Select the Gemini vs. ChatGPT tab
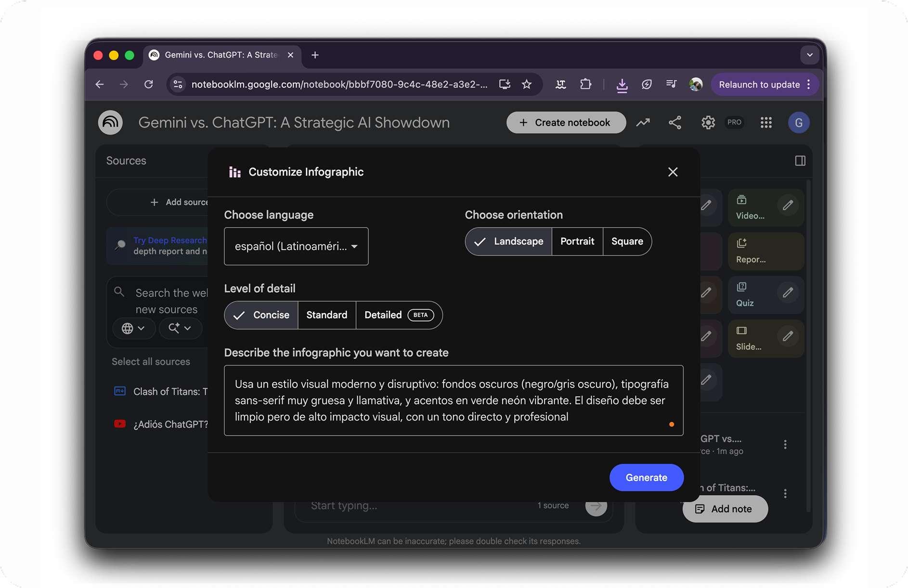This screenshot has height=588, width=908. click(x=221, y=55)
